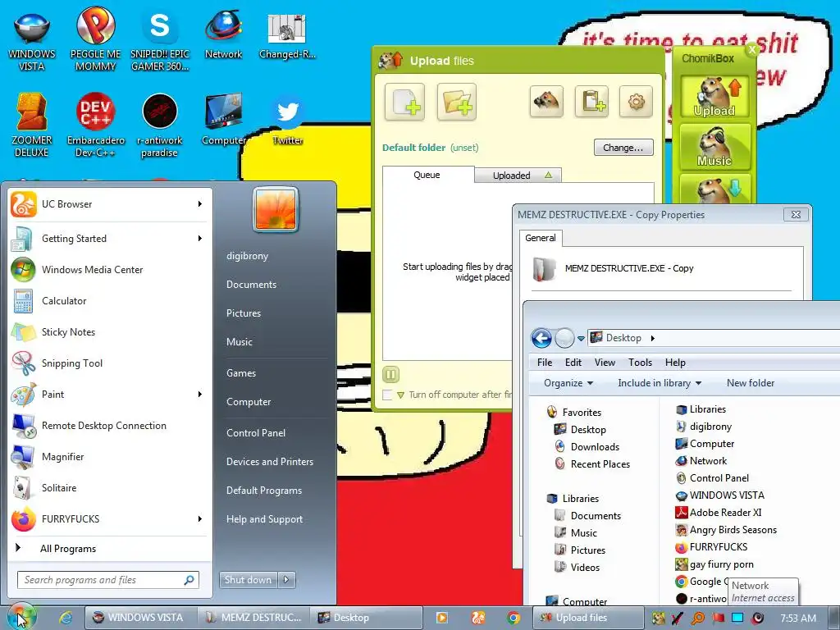Image resolution: width=840 pixels, height=630 pixels.
Task: Open Help and Support in Start menu
Action: click(265, 519)
